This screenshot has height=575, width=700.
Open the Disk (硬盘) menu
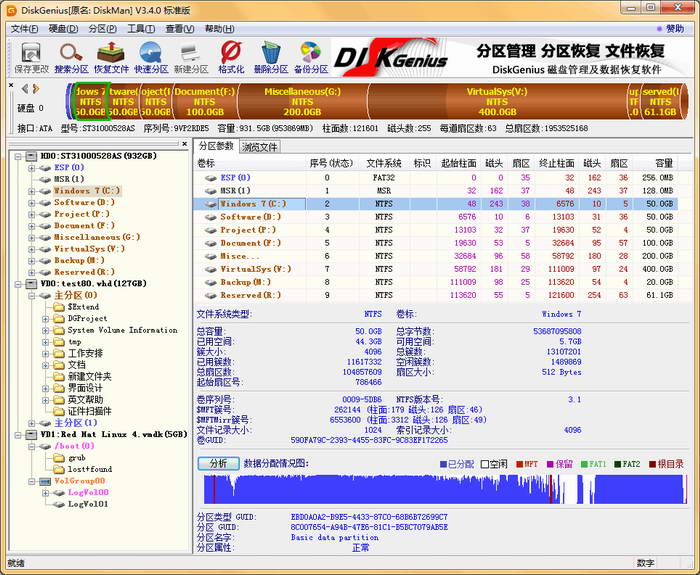pyautogui.click(x=63, y=29)
